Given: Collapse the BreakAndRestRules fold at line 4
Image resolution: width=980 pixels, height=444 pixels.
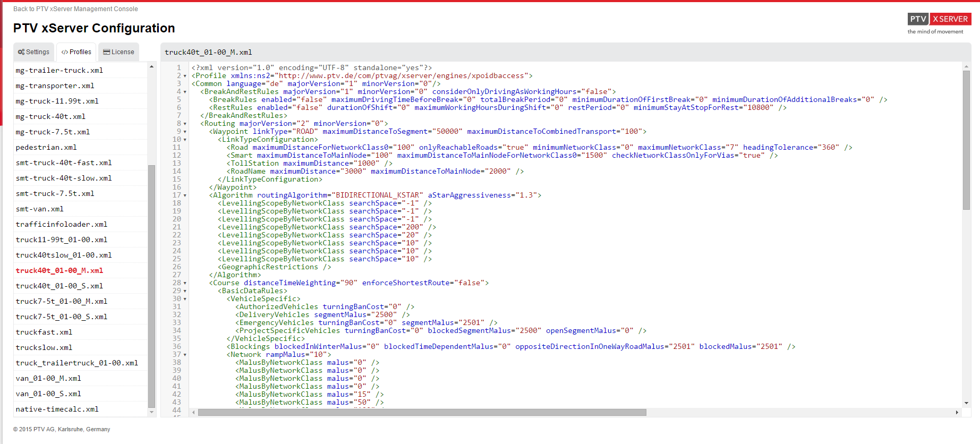Looking at the screenshot, I should point(185,92).
